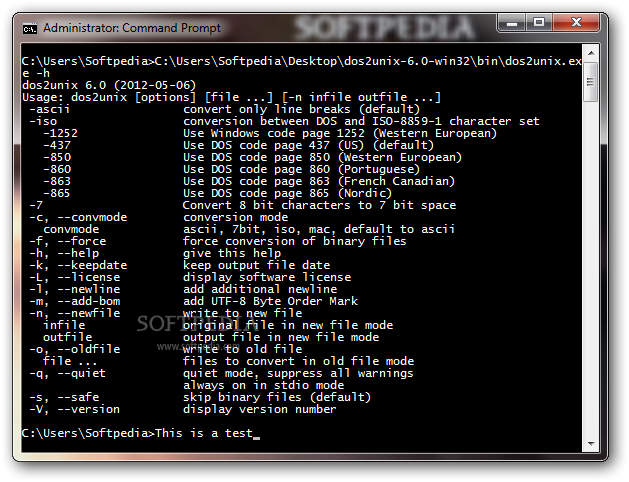Click the vertical scrollbar thumb
Viewport: 629px width, 482px height.
pos(590,82)
